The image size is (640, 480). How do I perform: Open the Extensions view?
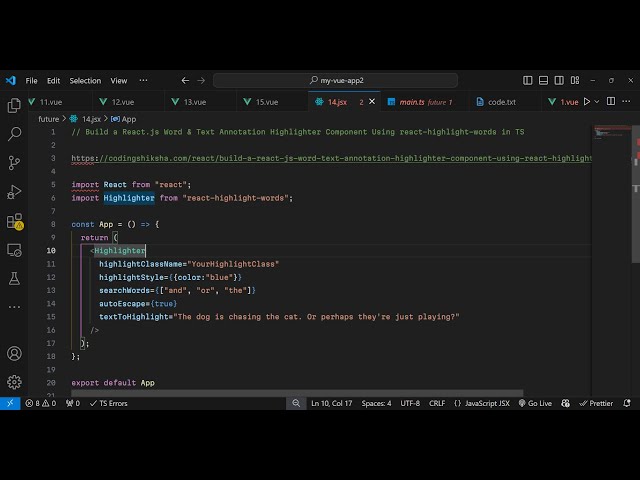tap(14, 221)
